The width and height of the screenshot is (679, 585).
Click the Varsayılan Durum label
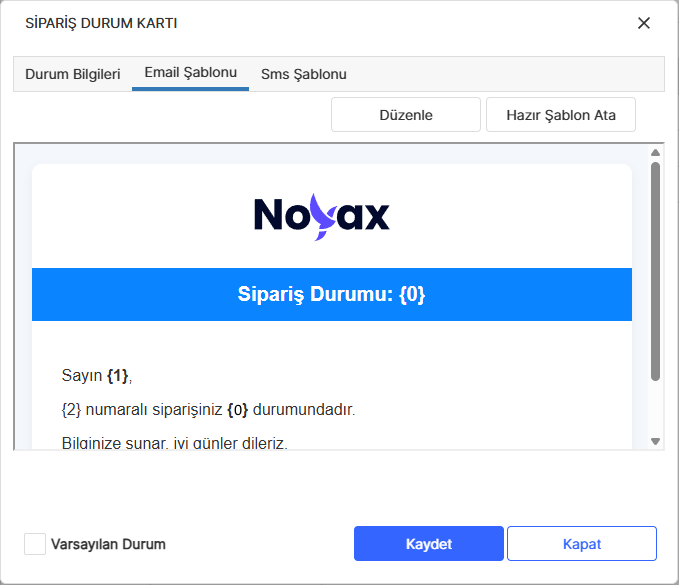coord(108,544)
